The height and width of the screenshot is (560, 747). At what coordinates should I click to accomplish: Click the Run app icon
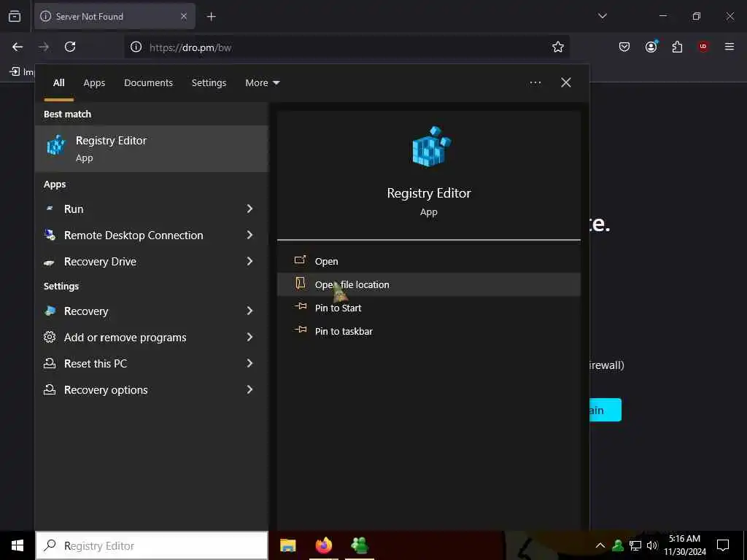50,209
